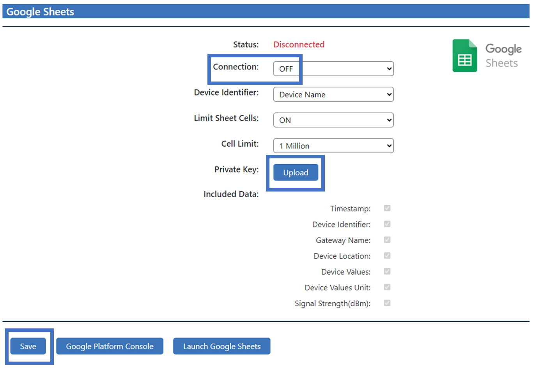Click the Save button
The width and height of the screenshot is (535, 392).
[x=28, y=346]
